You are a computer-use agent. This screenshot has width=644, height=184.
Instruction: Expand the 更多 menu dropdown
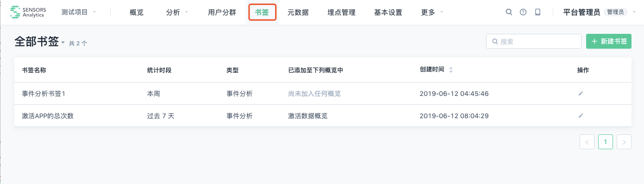tap(432, 13)
